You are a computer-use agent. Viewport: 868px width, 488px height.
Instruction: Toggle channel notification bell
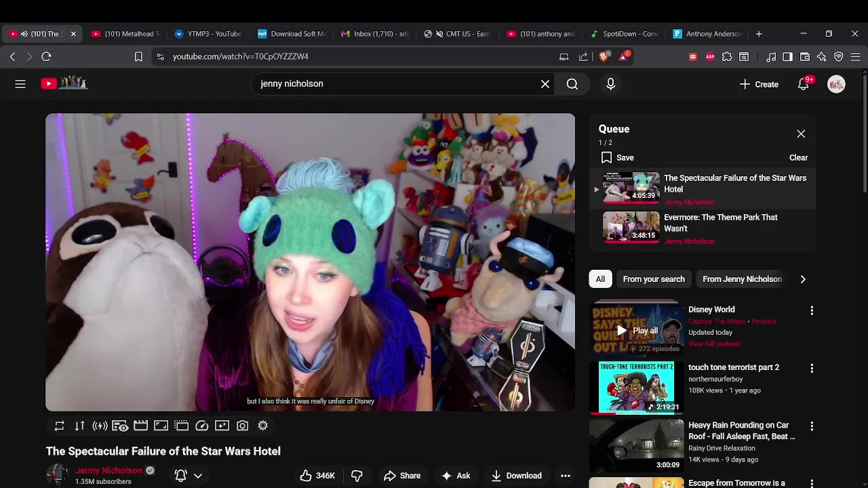(181, 476)
